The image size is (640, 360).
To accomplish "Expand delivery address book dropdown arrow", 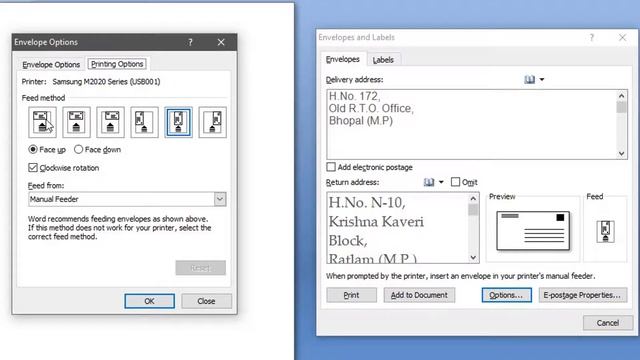I will click(x=542, y=80).
